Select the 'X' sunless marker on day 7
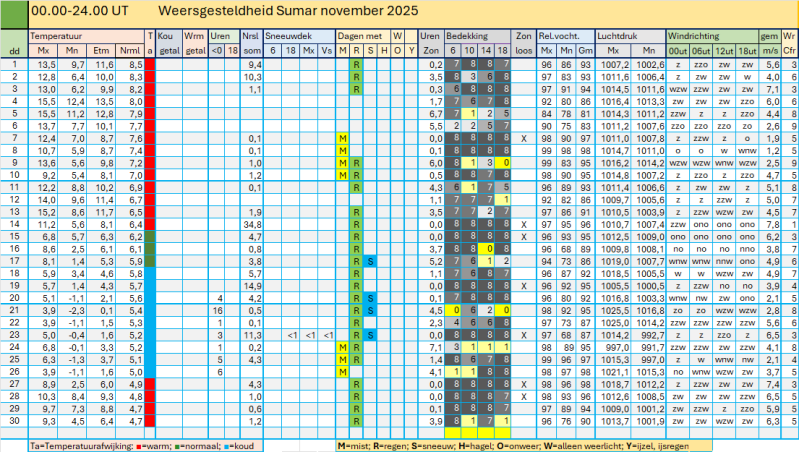 click(x=523, y=139)
